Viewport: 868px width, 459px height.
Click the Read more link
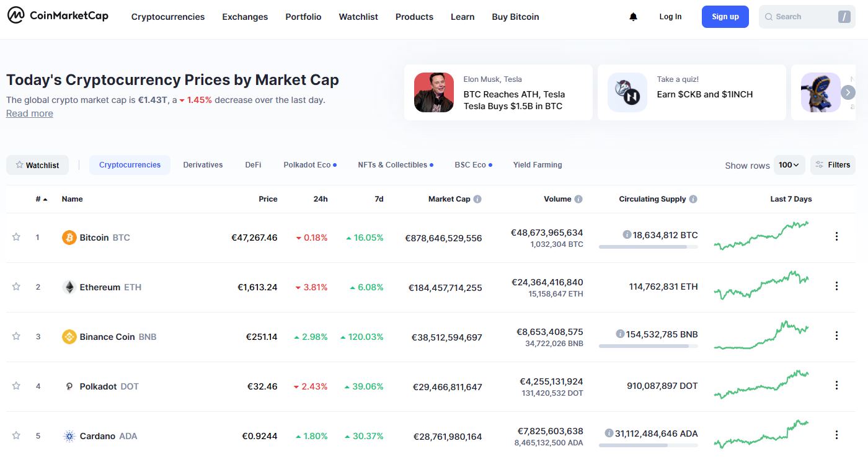30,114
